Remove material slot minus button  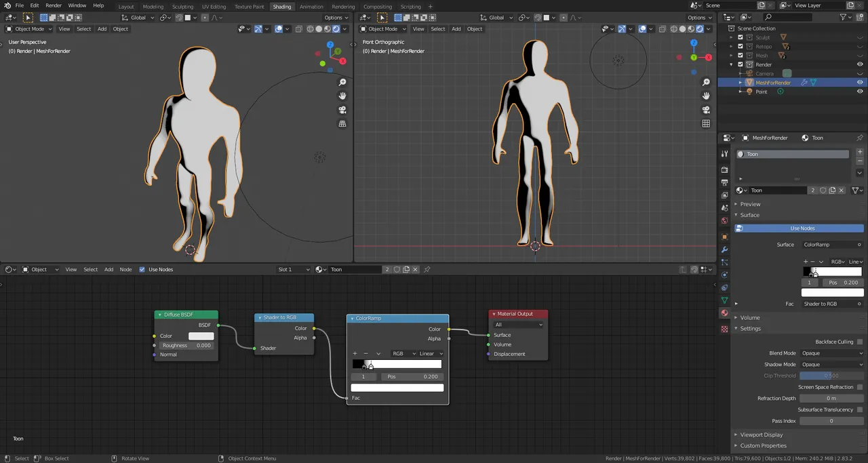[x=860, y=162]
